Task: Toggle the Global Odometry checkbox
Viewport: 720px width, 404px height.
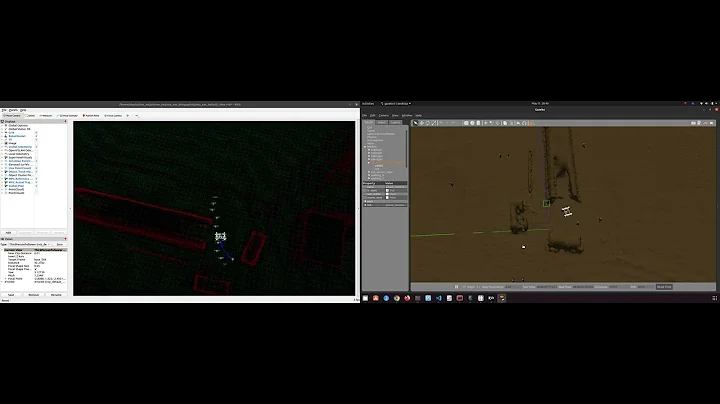Action: click(x=36, y=147)
